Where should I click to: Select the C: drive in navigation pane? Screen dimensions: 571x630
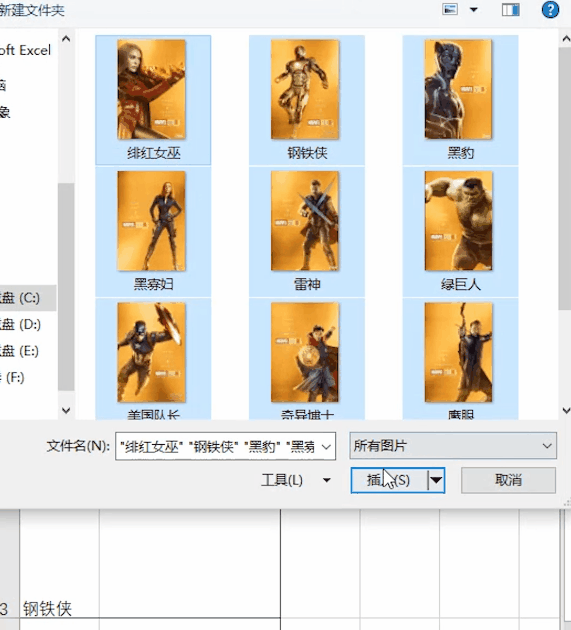(27, 298)
